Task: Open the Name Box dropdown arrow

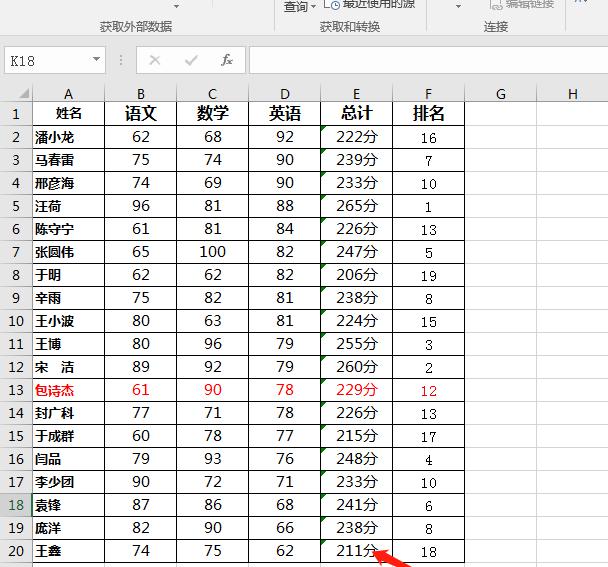Action: (96, 59)
